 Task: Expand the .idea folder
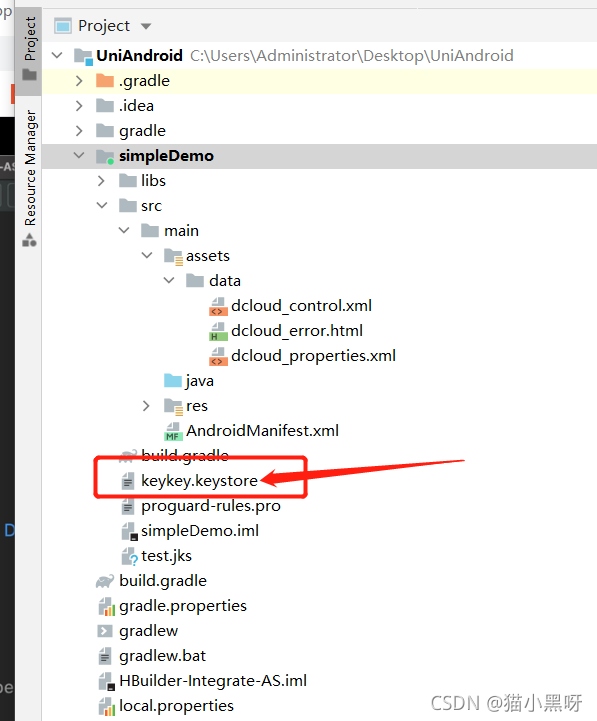[x=79, y=106]
